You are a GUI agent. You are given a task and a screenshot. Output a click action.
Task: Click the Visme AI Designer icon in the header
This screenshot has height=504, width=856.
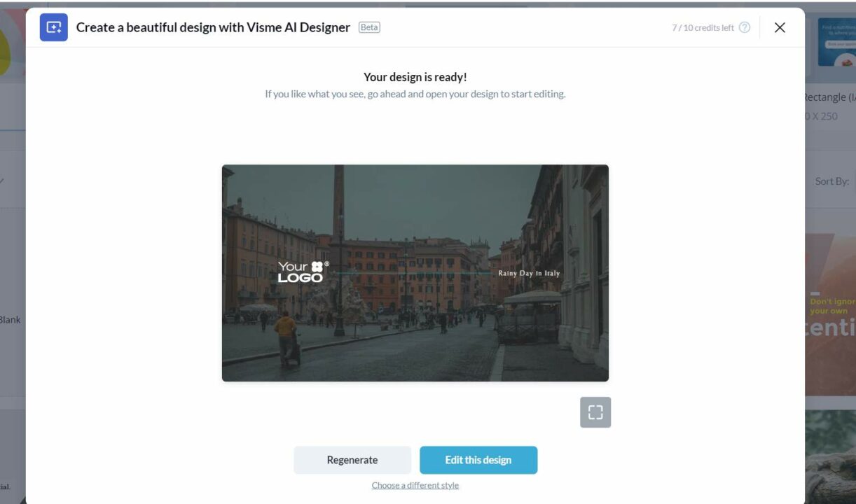point(53,27)
